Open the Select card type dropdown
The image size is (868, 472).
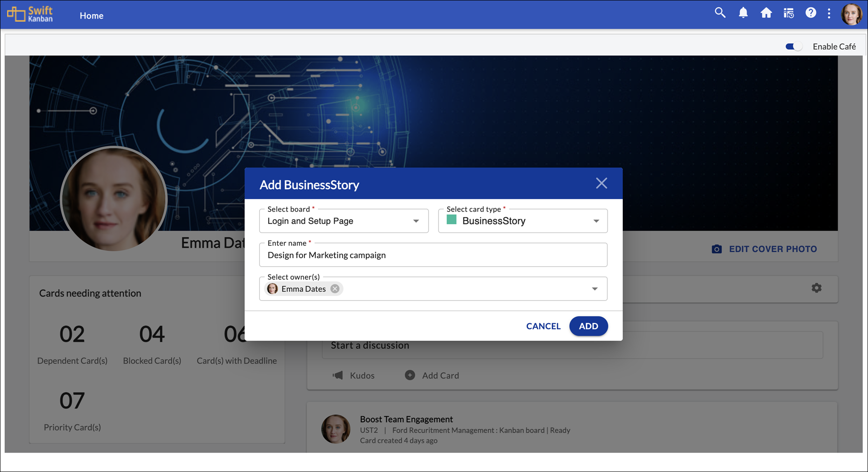point(596,221)
